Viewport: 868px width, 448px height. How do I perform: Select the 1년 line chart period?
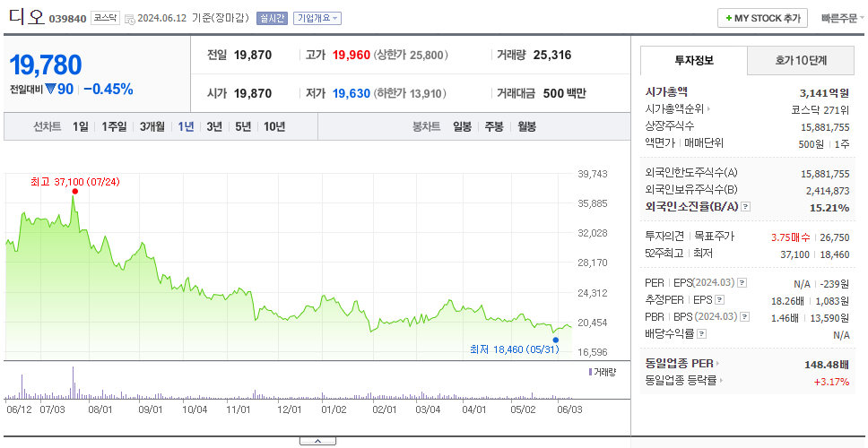(186, 126)
